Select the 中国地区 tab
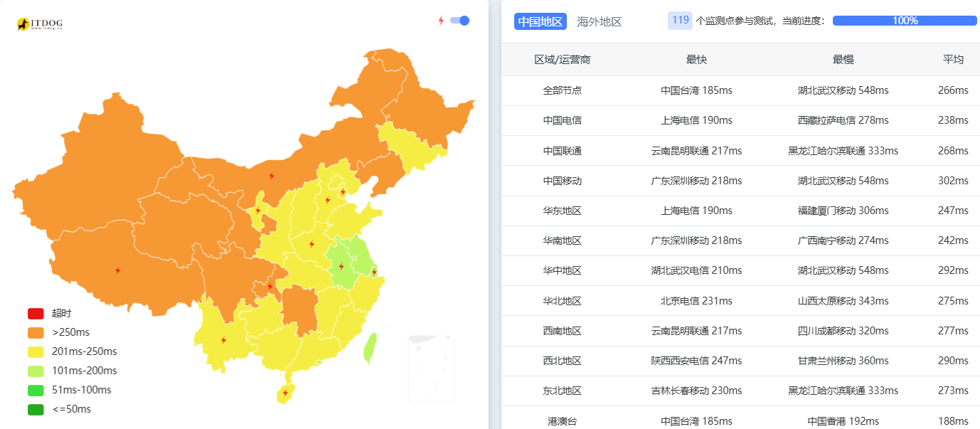Screen dimensions: 980x429 tap(540, 21)
